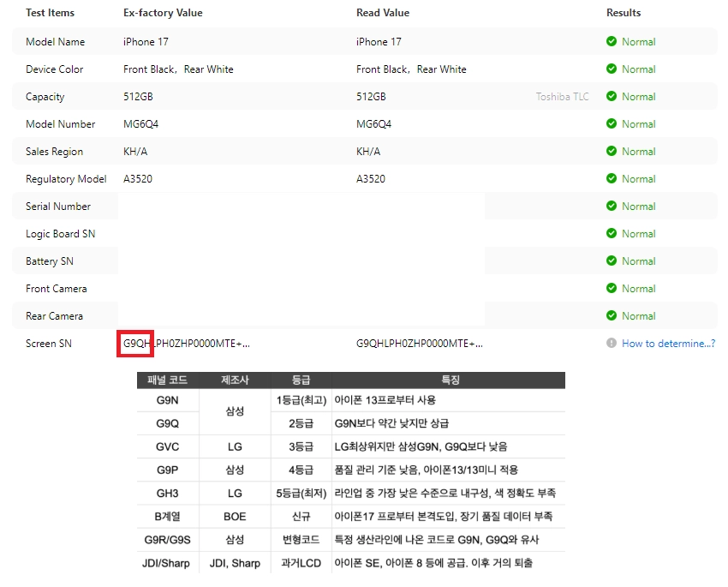Click the 'Read Value' column header
The height and width of the screenshot is (587, 728).
pyautogui.click(x=383, y=13)
